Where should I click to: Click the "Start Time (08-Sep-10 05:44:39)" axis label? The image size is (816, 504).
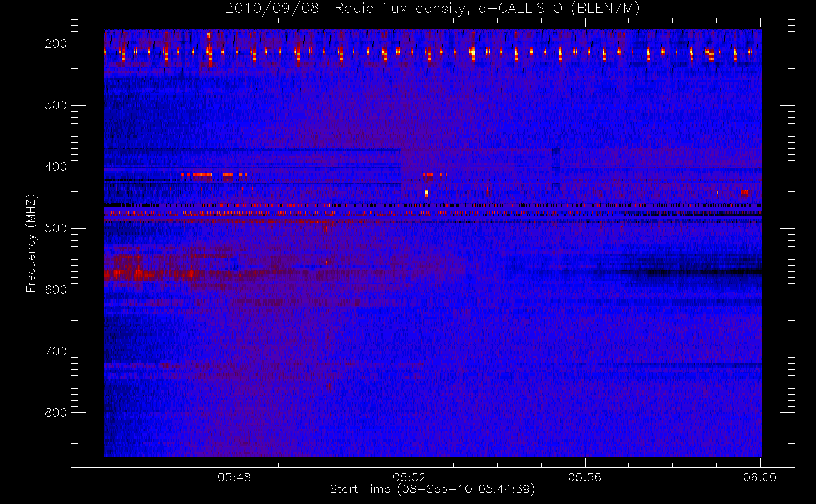432,489
